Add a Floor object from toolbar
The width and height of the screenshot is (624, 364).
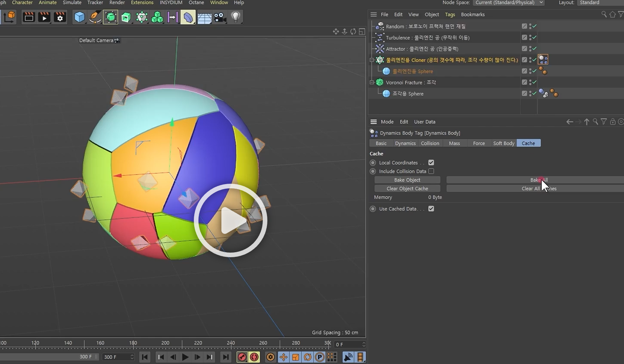point(204,18)
